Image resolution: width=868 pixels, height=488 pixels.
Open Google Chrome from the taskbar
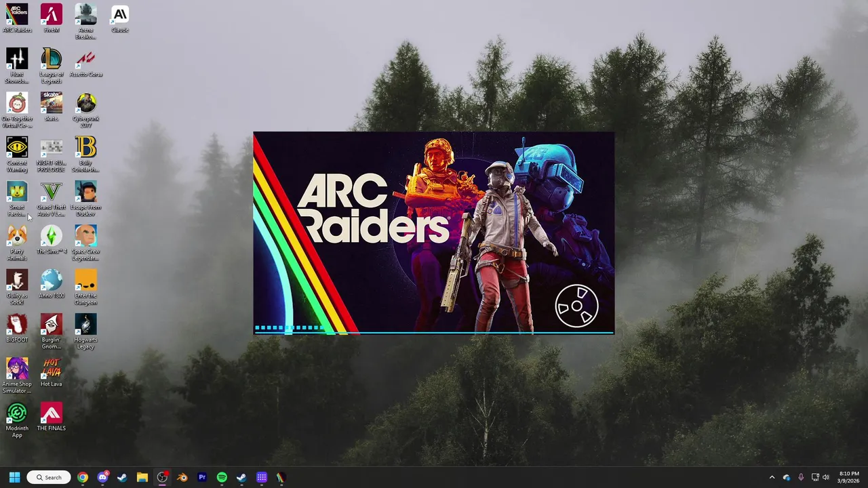point(83,477)
